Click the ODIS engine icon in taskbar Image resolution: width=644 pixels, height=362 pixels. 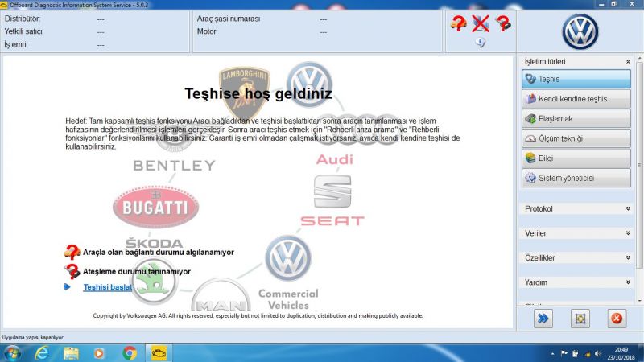point(159,353)
